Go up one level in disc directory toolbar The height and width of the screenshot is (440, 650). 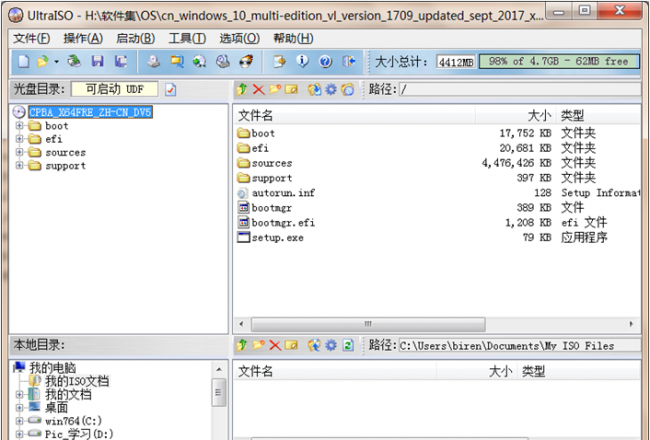pyautogui.click(x=242, y=89)
